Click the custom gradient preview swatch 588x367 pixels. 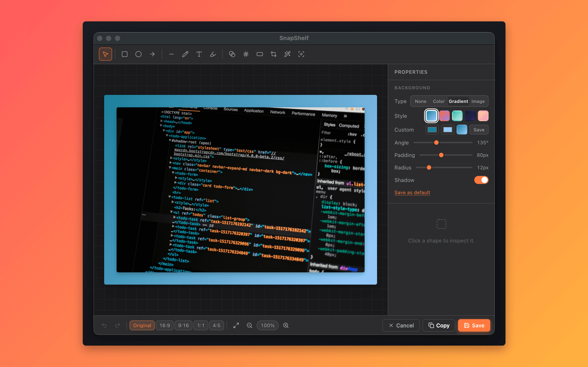coord(462,130)
